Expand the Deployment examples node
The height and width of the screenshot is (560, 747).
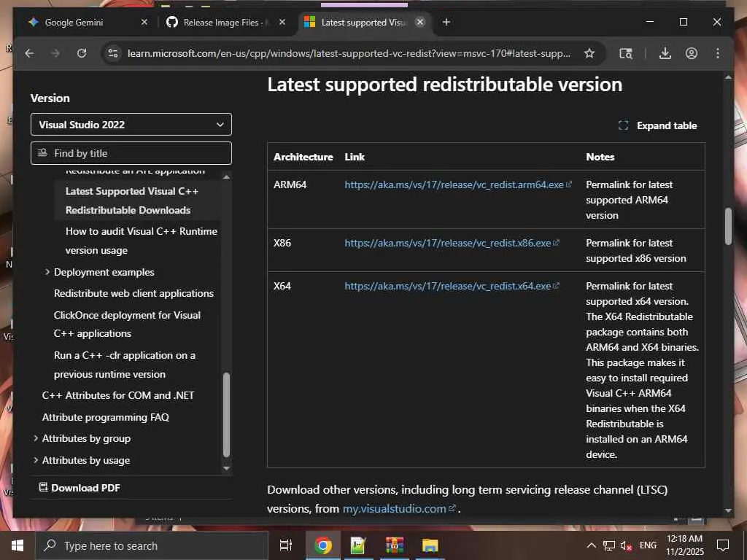click(x=47, y=272)
